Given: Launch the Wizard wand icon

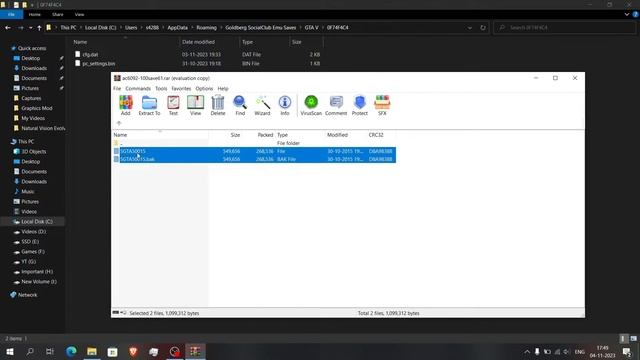Looking at the screenshot, I should pyautogui.click(x=262, y=105).
